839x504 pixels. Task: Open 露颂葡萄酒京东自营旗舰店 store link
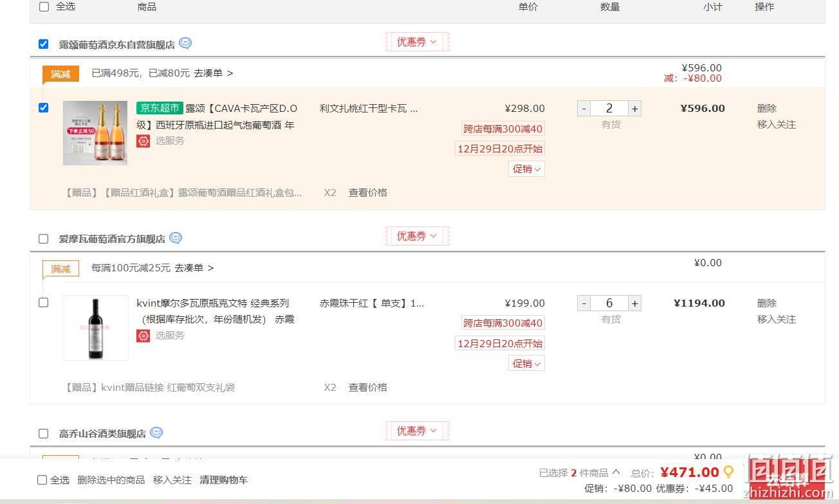click(116, 45)
